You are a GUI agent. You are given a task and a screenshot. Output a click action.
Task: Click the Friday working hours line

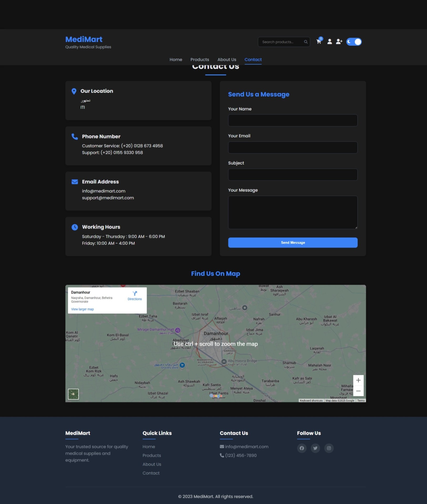(x=108, y=243)
